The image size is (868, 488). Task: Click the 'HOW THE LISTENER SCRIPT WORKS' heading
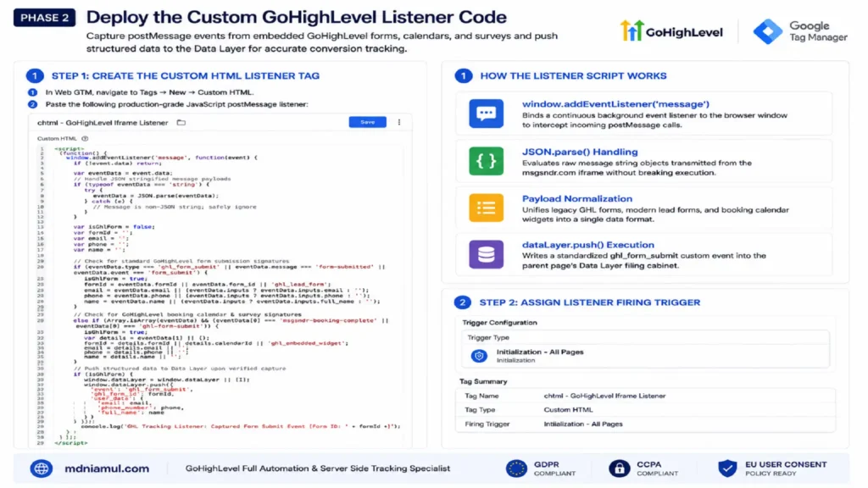[573, 75]
